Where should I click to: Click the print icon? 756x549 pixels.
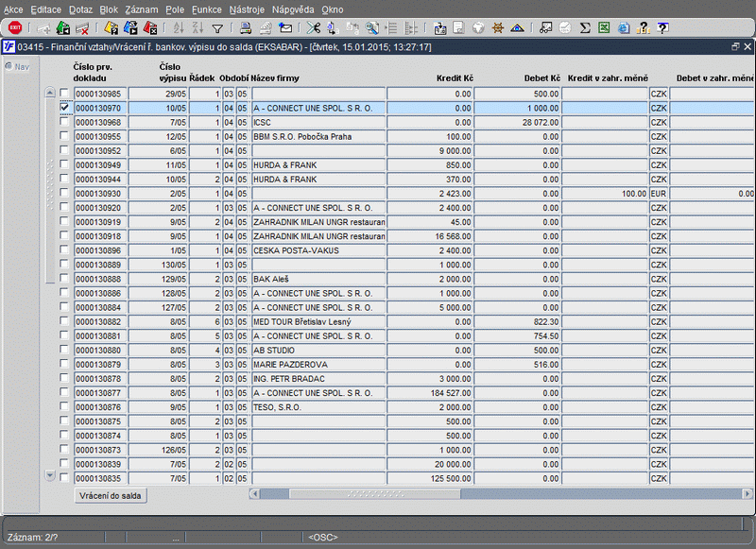tap(246, 28)
